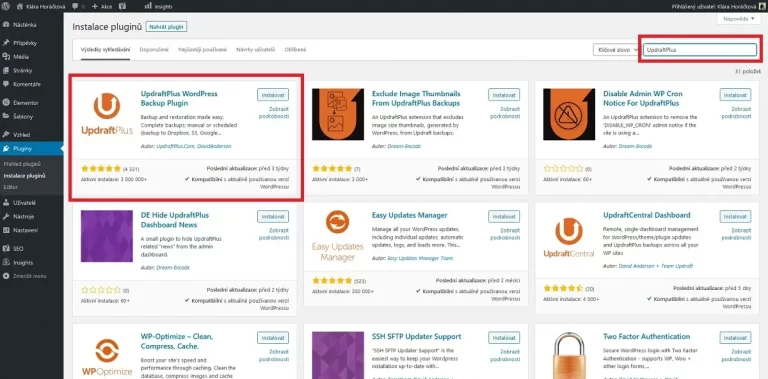The image size is (768, 379).
Task: Open the WordPress logo menu
Action: pyautogui.click(x=6, y=6)
